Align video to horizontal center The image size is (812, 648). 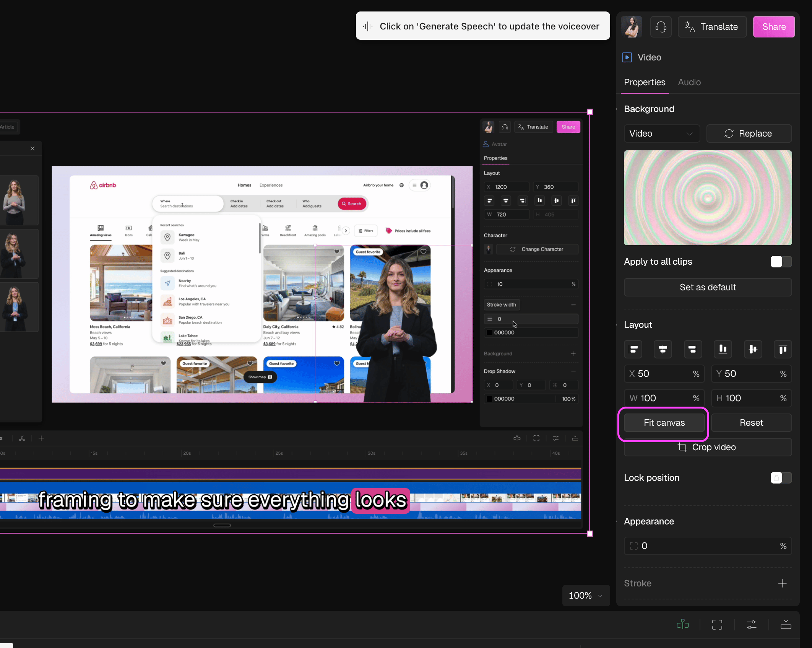pos(663,349)
